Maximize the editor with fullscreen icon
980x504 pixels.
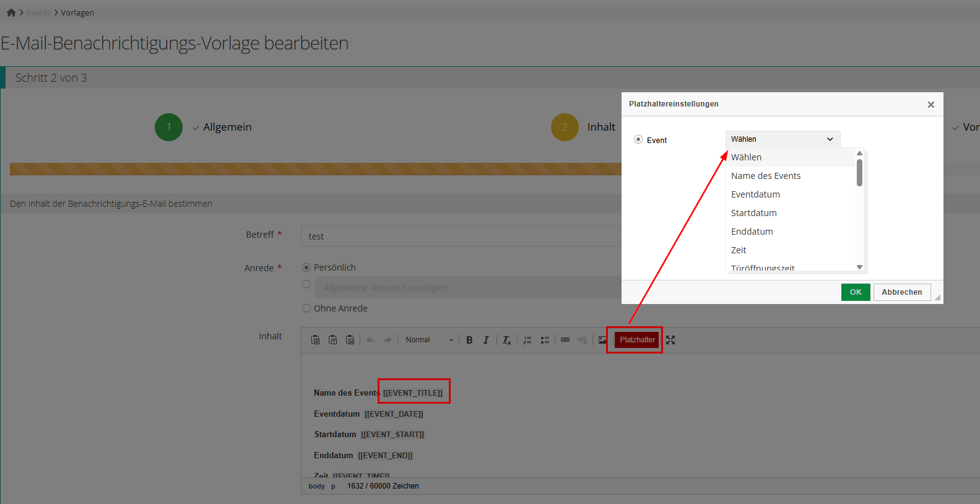670,340
